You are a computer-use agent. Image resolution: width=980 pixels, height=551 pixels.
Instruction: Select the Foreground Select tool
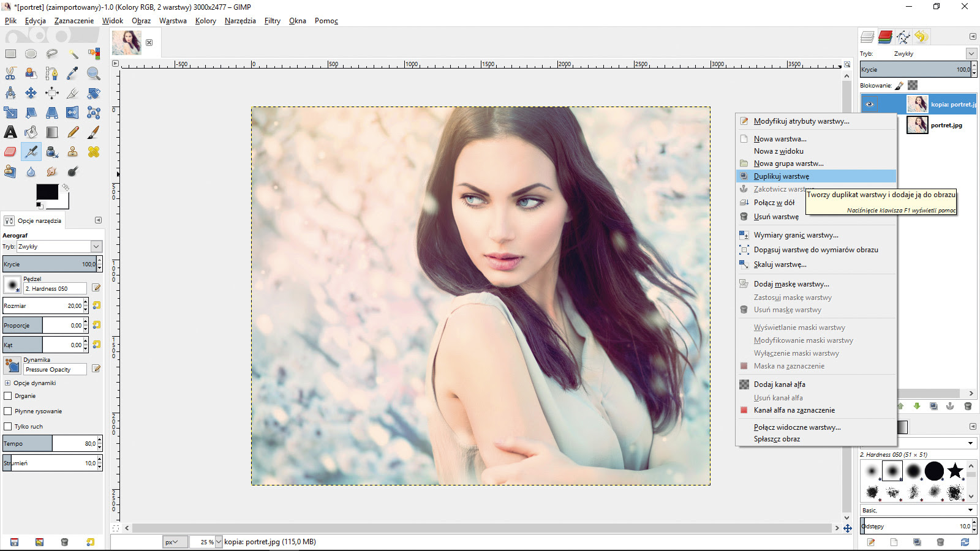click(x=31, y=73)
